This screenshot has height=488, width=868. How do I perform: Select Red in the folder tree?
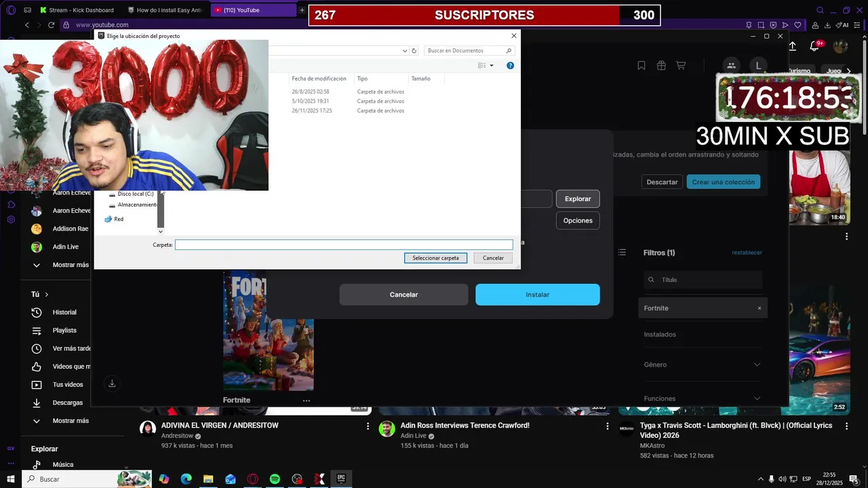(114, 220)
